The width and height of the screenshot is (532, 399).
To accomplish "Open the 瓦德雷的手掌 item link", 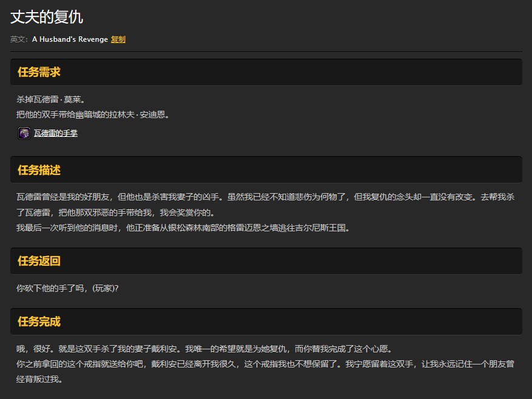I will pos(56,134).
